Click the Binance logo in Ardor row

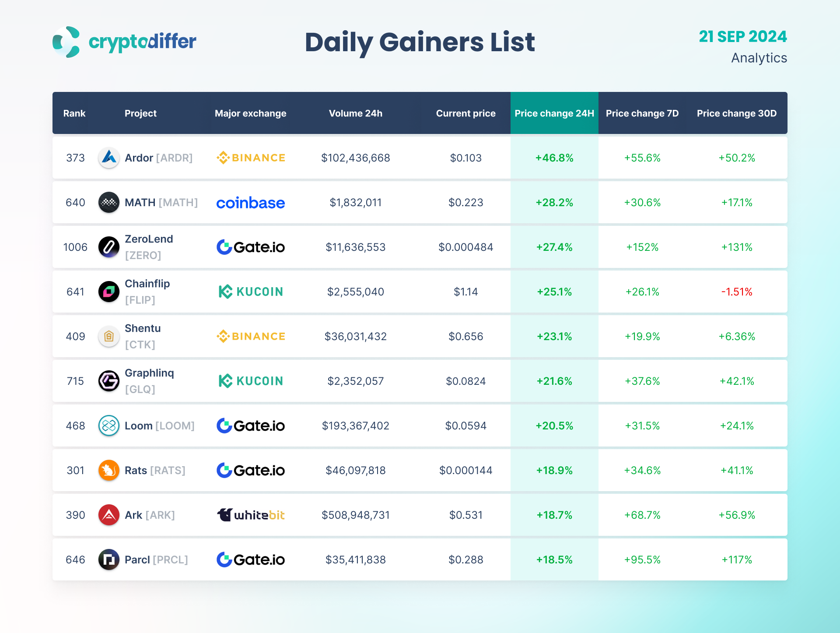coord(251,158)
